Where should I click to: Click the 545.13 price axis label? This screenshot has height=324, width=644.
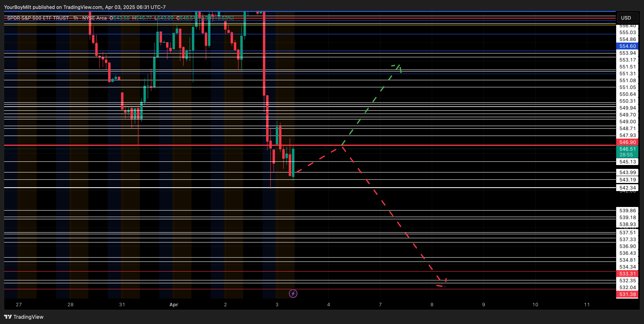point(627,162)
